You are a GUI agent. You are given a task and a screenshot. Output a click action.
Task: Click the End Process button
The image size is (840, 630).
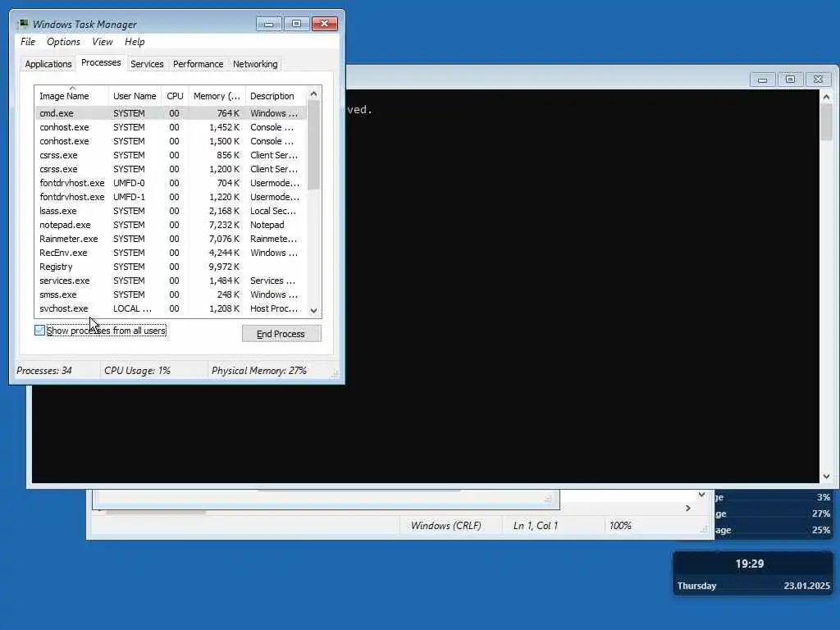click(x=281, y=334)
